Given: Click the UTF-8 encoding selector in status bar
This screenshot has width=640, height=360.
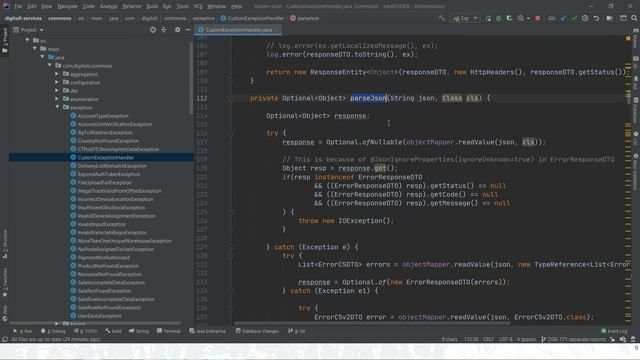Looking at the screenshot, I should [x=505, y=339].
